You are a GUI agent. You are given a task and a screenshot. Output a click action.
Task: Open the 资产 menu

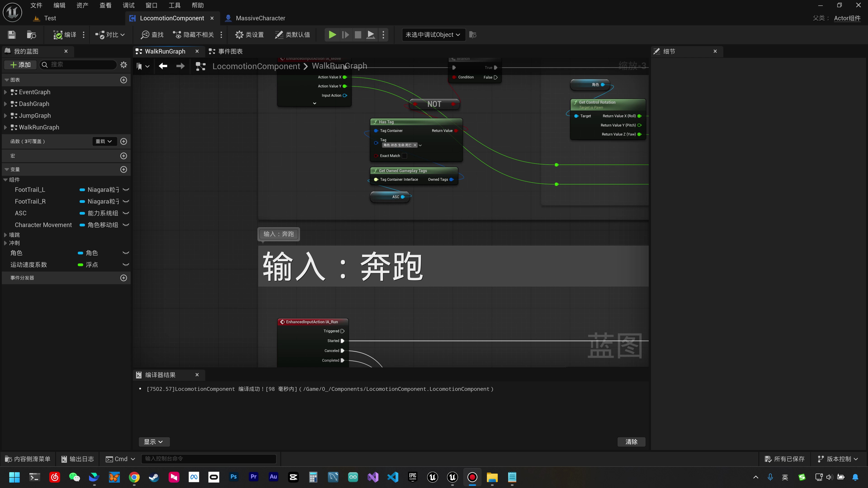pyautogui.click(x=82, y=5)
